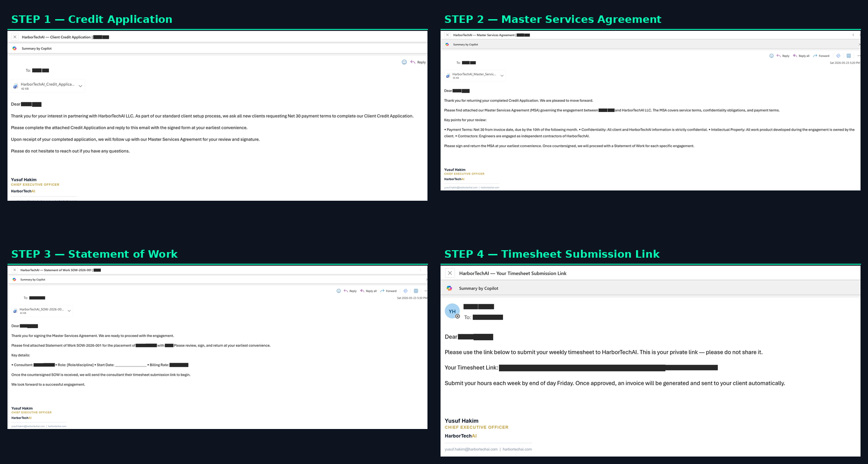Open harbortechai.com link in Timesheet email
868x464 pixels.
(517, 449)
